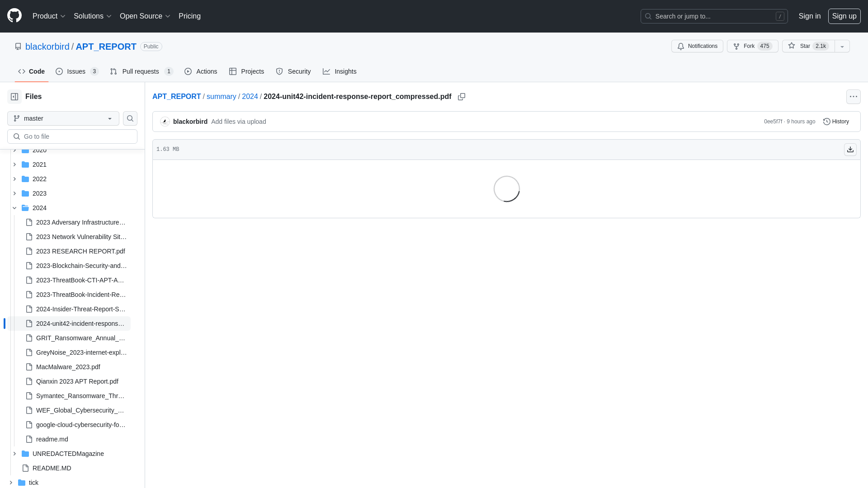The height and width of the screenshot is (488, 868).
Task: Click the blackorbird avatar in commit bar
Action: [165, 122]
